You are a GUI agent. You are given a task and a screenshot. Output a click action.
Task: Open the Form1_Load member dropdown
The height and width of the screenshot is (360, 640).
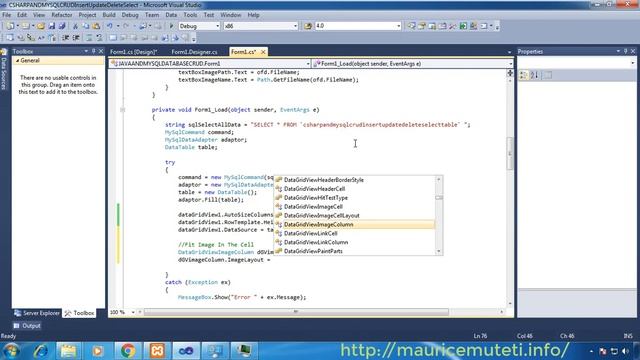[x=510, y=64]
